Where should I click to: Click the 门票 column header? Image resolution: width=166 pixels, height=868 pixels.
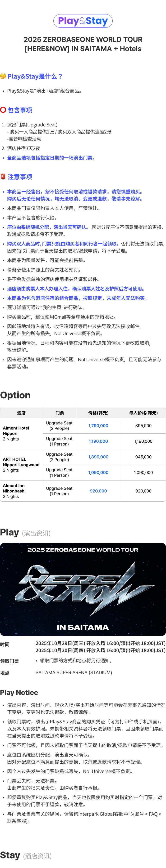(59, 413)
